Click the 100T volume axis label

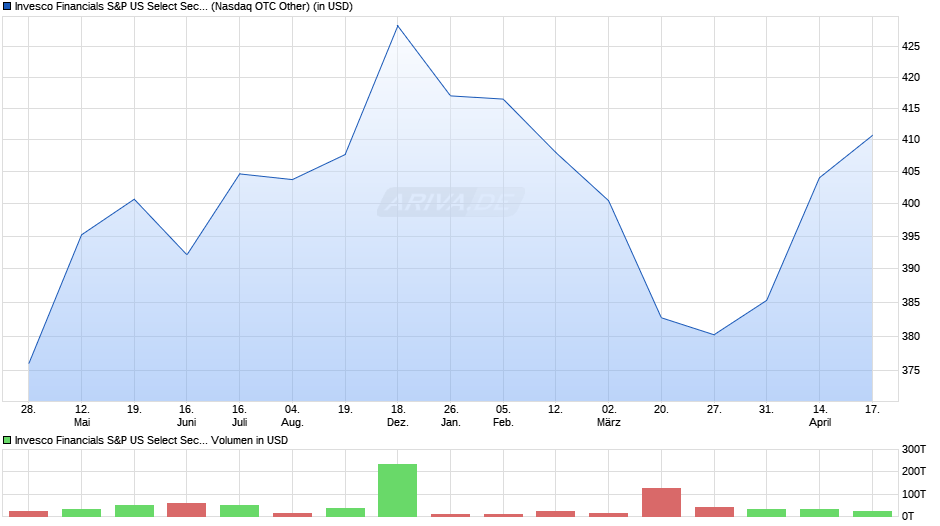(914, 494)
